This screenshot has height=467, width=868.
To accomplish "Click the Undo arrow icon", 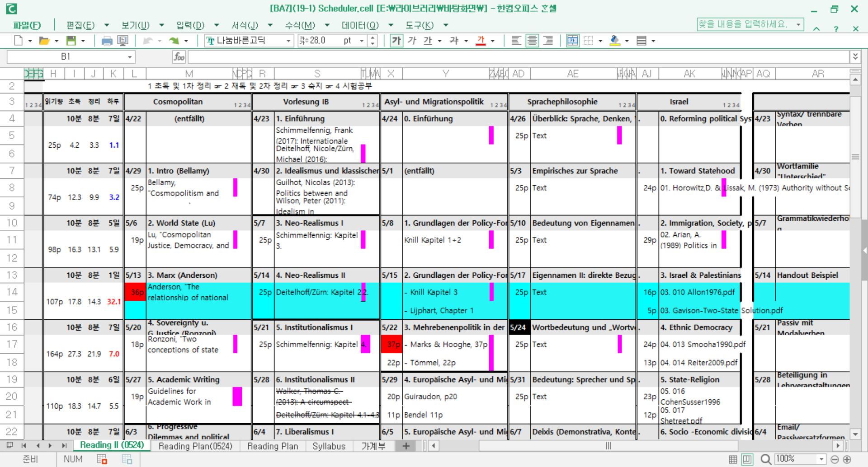I will click(x=147, y=41).
